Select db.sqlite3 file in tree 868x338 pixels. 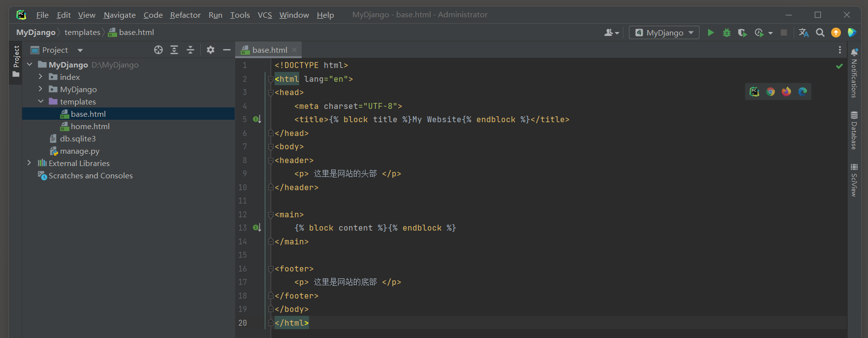(x=78, y=138)
